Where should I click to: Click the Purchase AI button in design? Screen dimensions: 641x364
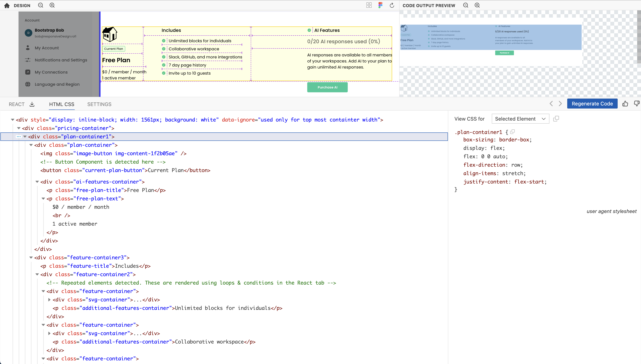[327, 87]
